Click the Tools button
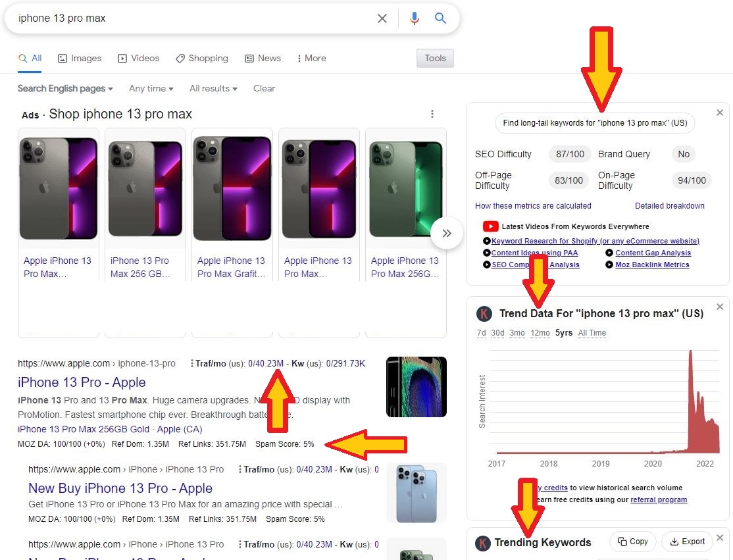The width and height of the screenshot is (733, 560). [435, 59]
